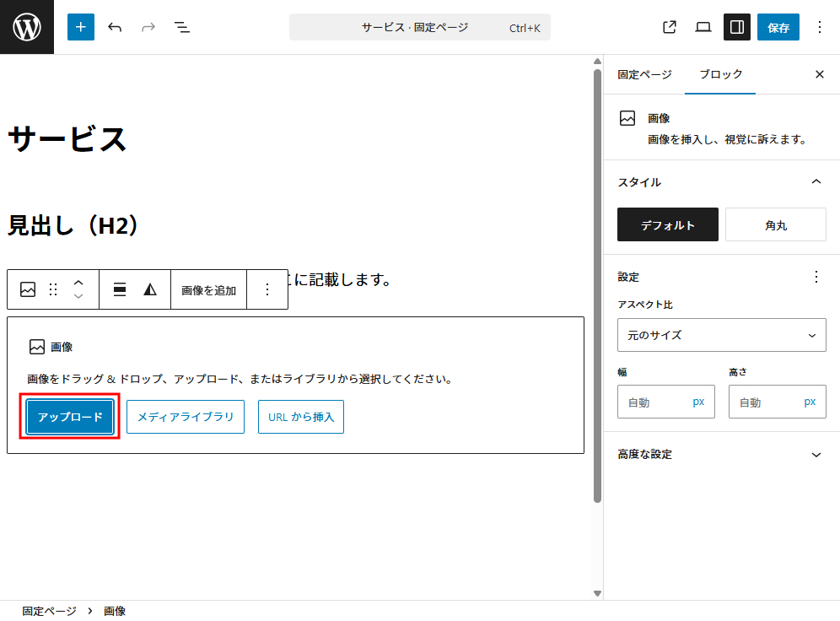Click the block drag handle icon
The width and height of the screenshot is (840, 621).
tap(53, 289)
